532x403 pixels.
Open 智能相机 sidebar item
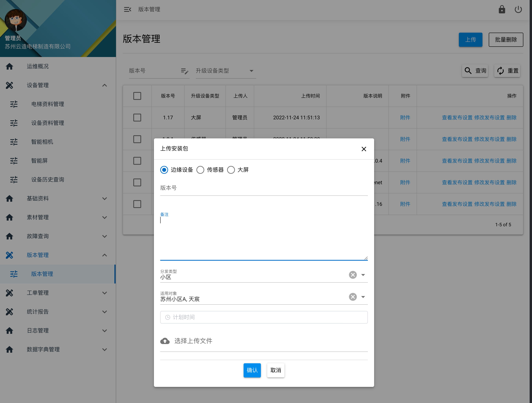(42, 142)
